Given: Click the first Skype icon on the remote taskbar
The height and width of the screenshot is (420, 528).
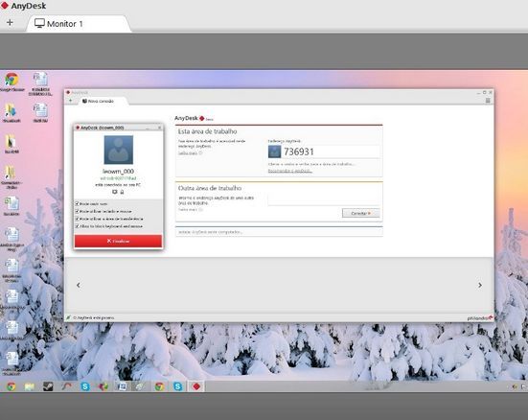Looking at the screenshot, I should (x=85, y=386).
